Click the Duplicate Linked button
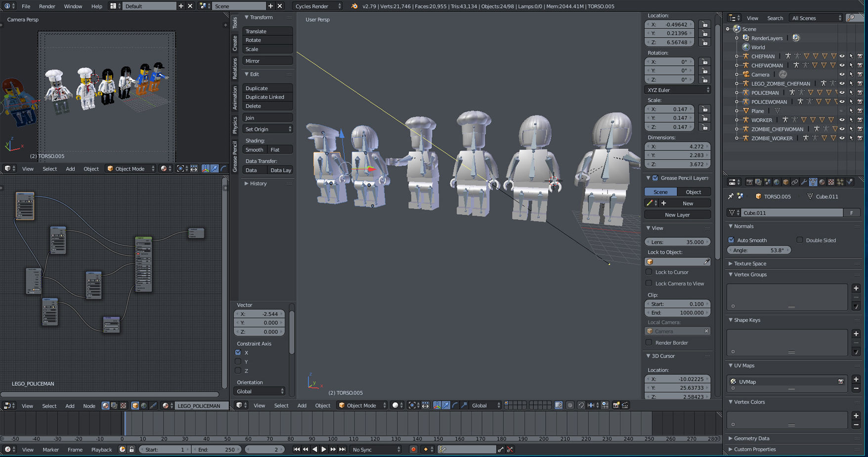Screen dimensions: 868x457 pyautogui.click(x=267, y=97)
